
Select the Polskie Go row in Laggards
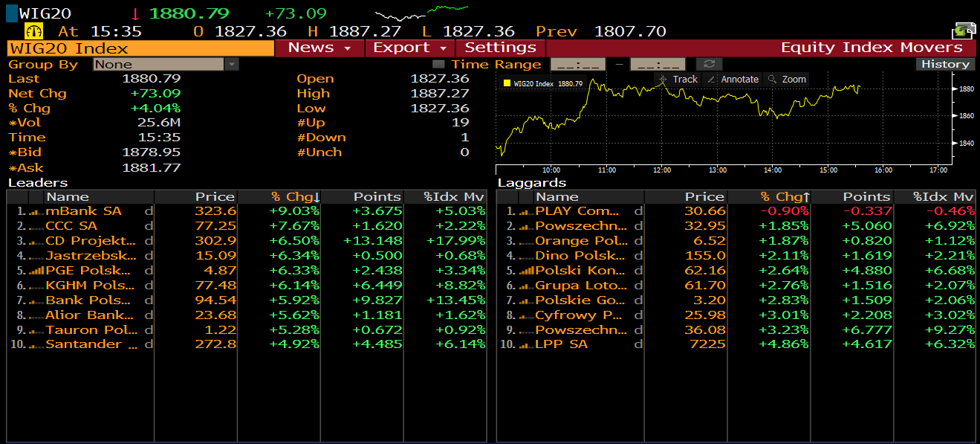pos(736,300)
